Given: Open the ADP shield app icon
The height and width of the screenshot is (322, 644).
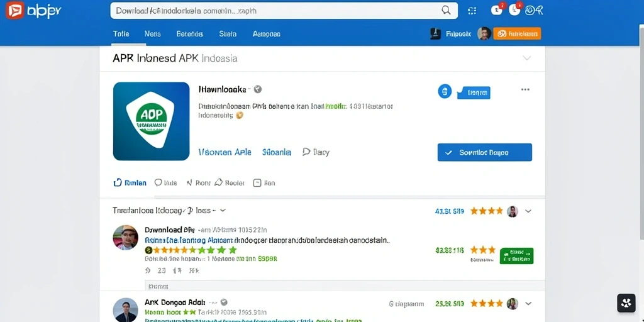Looking at the screenshot, I should 151,121.
